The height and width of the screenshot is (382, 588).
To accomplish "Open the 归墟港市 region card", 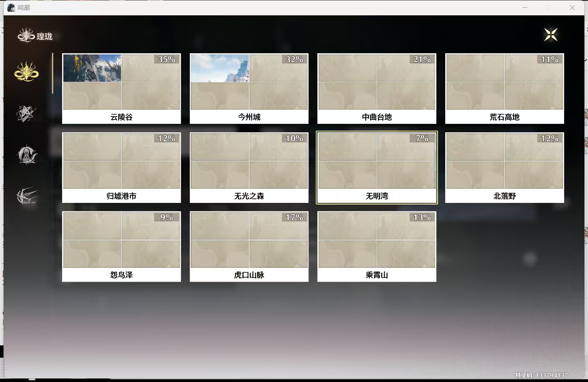I will coord(121,167).
